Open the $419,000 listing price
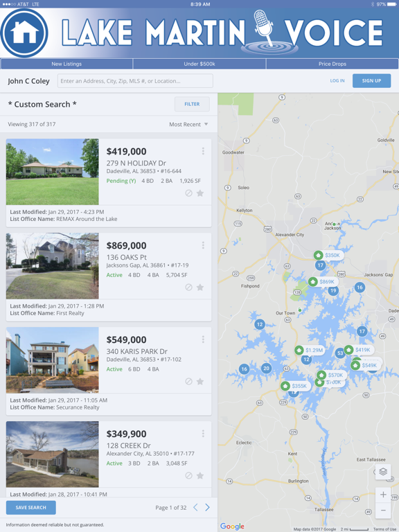This screenshot has width=399, height=532. point(127,151)
